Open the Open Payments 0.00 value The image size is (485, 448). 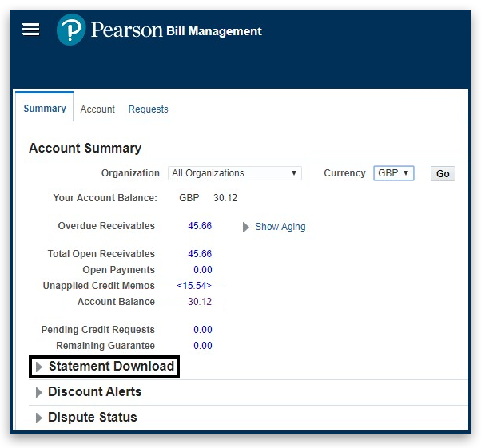(x=202, y=270)
